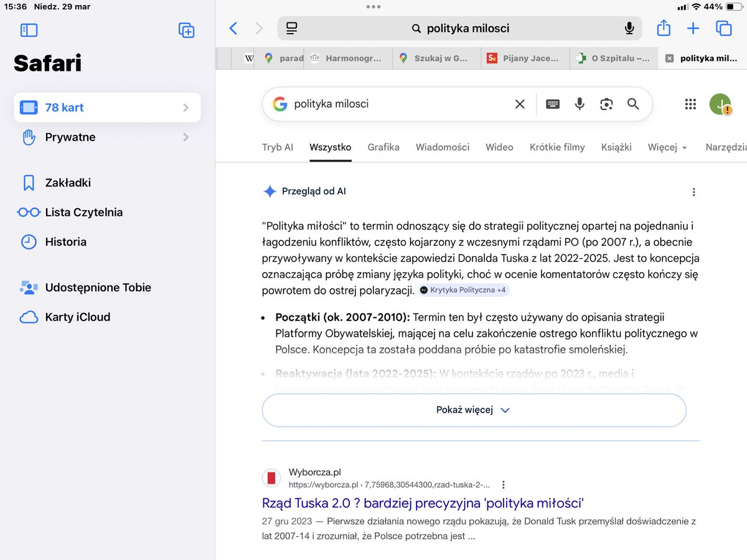747x560 pixels.
Task: Select the Prywatne tab group
Action: [x=108, y=137]
